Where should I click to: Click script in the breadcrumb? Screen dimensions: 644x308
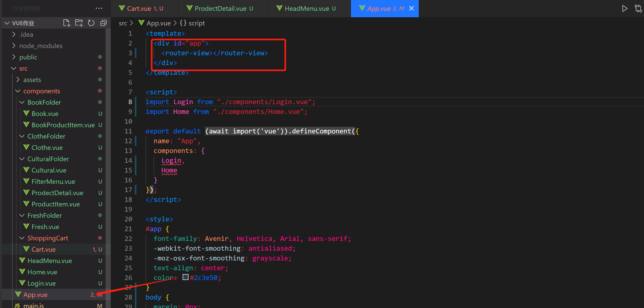coord(197,23)
